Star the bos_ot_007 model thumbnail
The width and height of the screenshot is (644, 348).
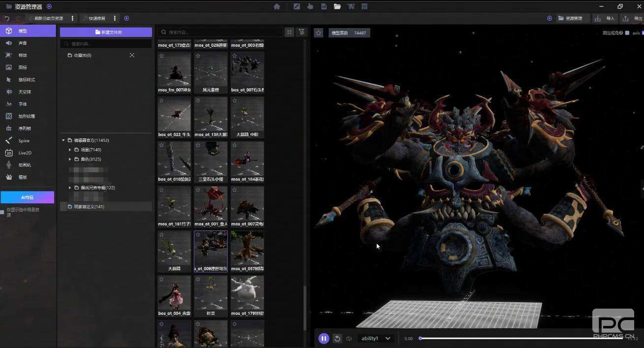(x=234, y=56)
